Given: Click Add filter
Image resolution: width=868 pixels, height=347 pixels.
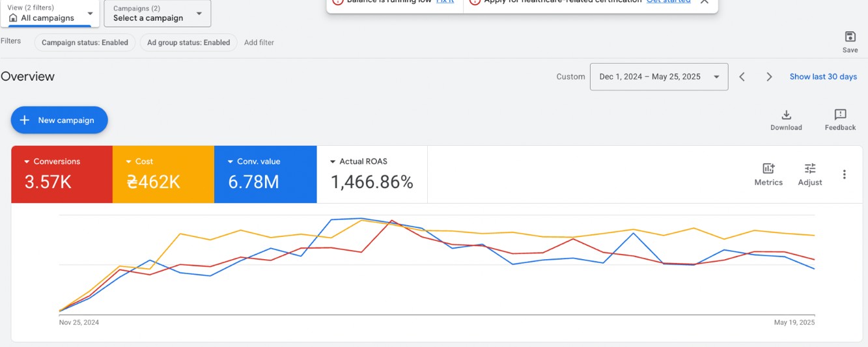Looking at the screenshot, I should coord(259,42).
